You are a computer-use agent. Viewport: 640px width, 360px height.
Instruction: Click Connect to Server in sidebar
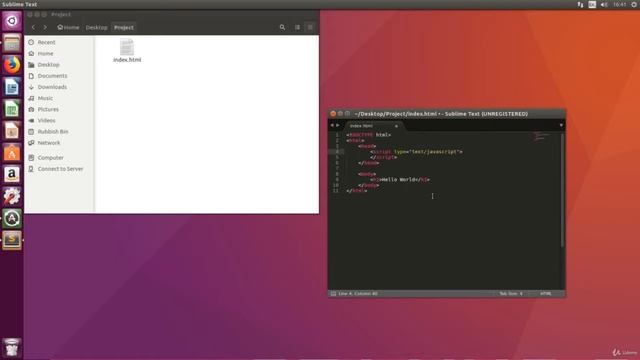click(x=60, y=169)
